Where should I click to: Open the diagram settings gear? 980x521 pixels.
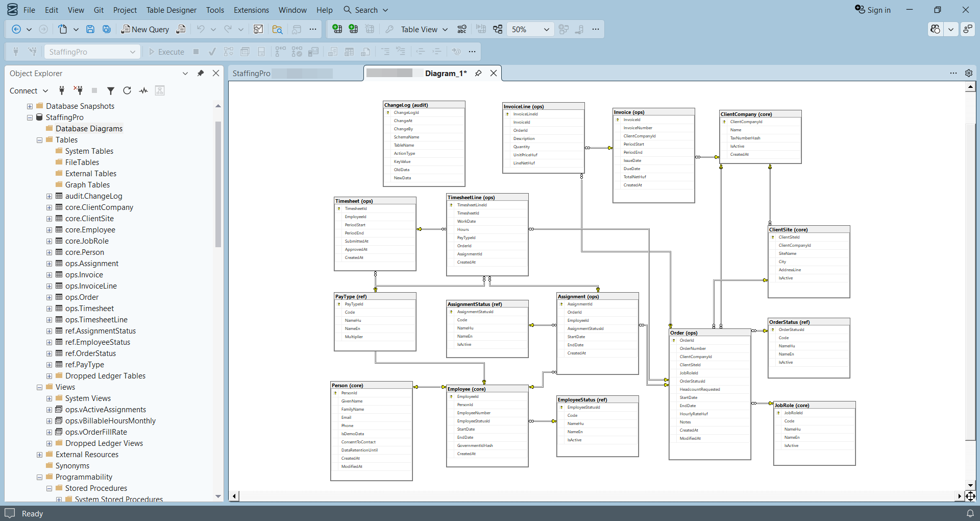pos(969,73)
